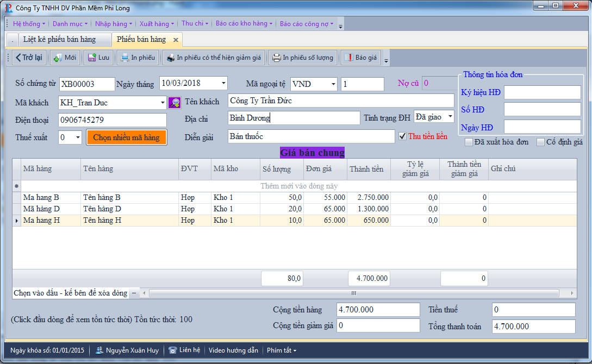Screen dimensions: 592x364
Task: Open the Báo cáo kho hàng menu
Action: coord(244,23)
